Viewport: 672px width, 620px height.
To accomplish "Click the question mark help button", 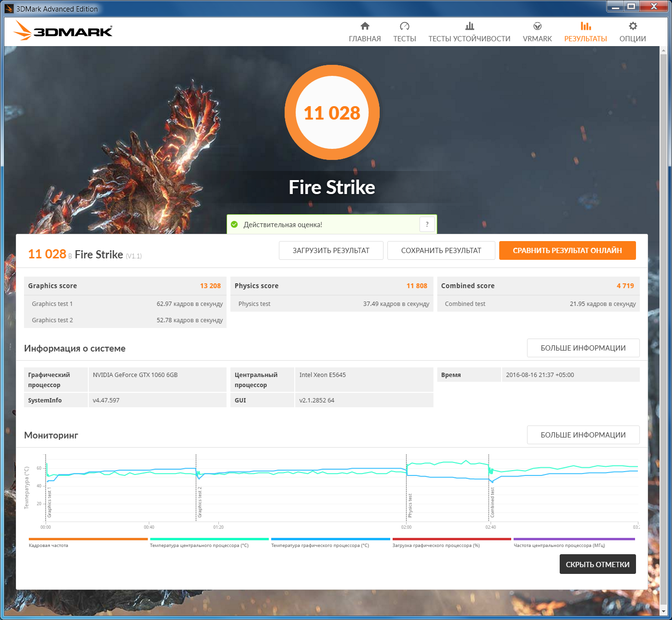I will click(427, 224).
